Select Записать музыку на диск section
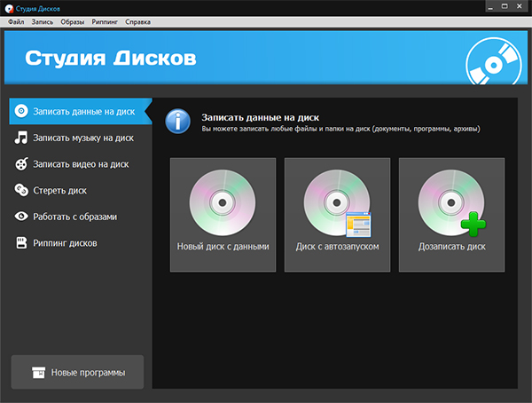 point(82,138)
